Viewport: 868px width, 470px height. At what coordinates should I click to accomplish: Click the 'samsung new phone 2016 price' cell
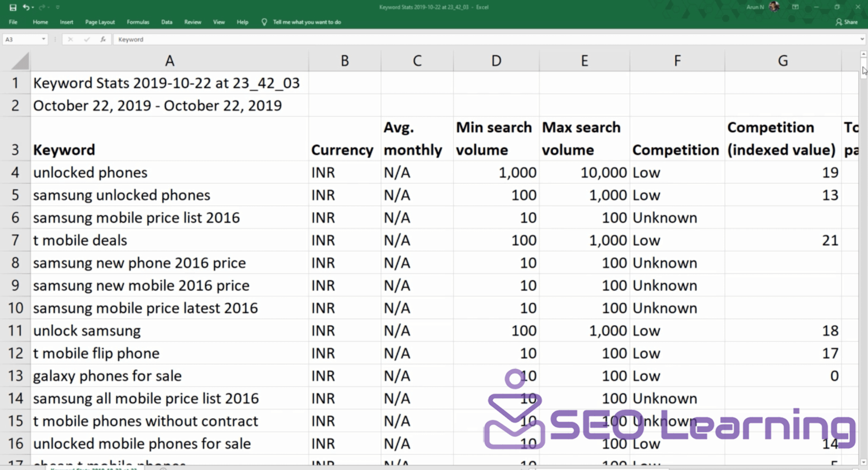click(170, 263)
